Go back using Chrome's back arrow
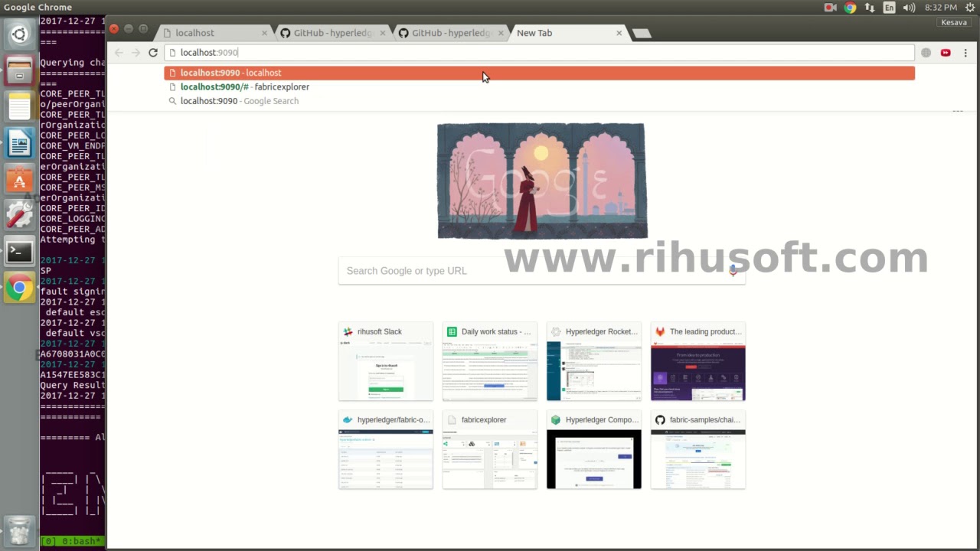Image resolution: width=980 pixels, height=551 pixels. 119,53
